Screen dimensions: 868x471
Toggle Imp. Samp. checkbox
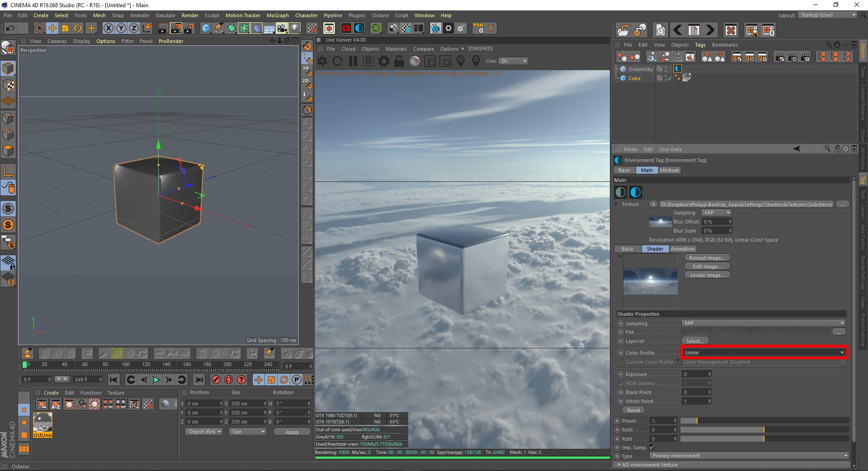pos(652,447)
